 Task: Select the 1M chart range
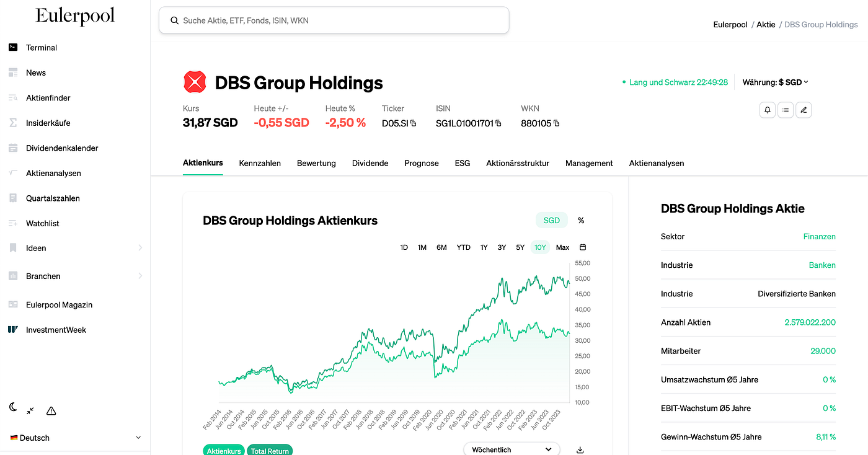[x=422, y=247]
